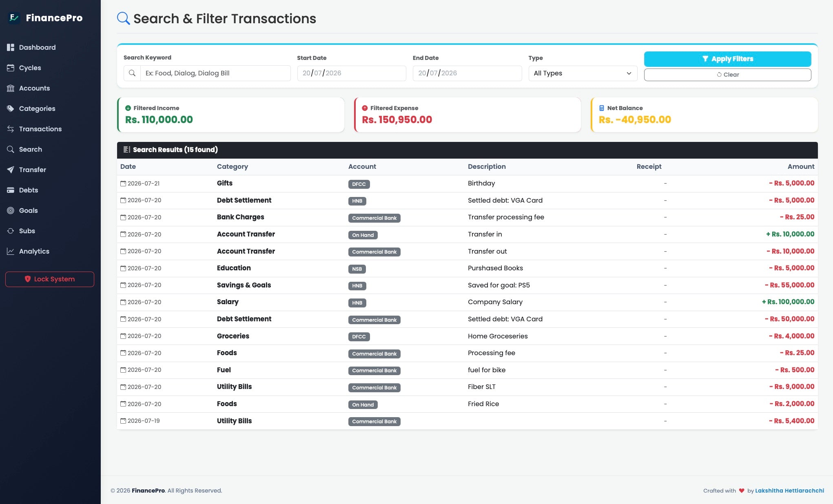Click the calendar icon beside 2026-07-21
This screenshot has height=504, width=833.
(123, 183)
